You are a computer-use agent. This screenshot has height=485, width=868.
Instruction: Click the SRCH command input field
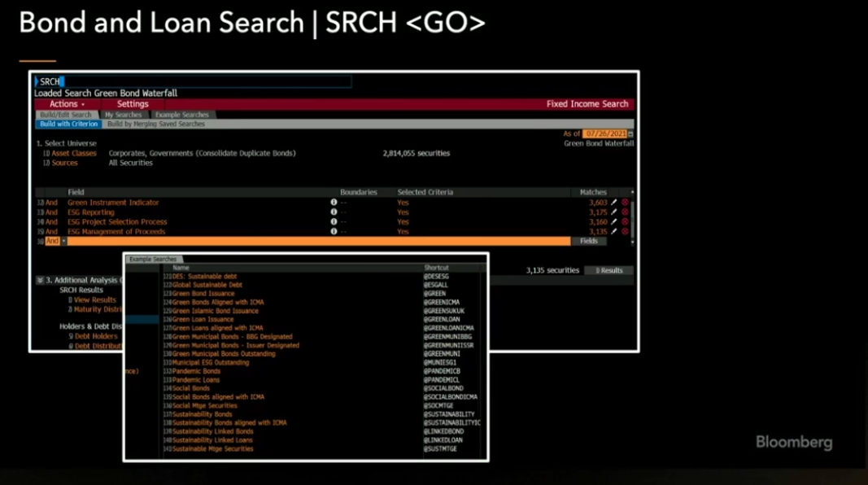tap(194, 81)
